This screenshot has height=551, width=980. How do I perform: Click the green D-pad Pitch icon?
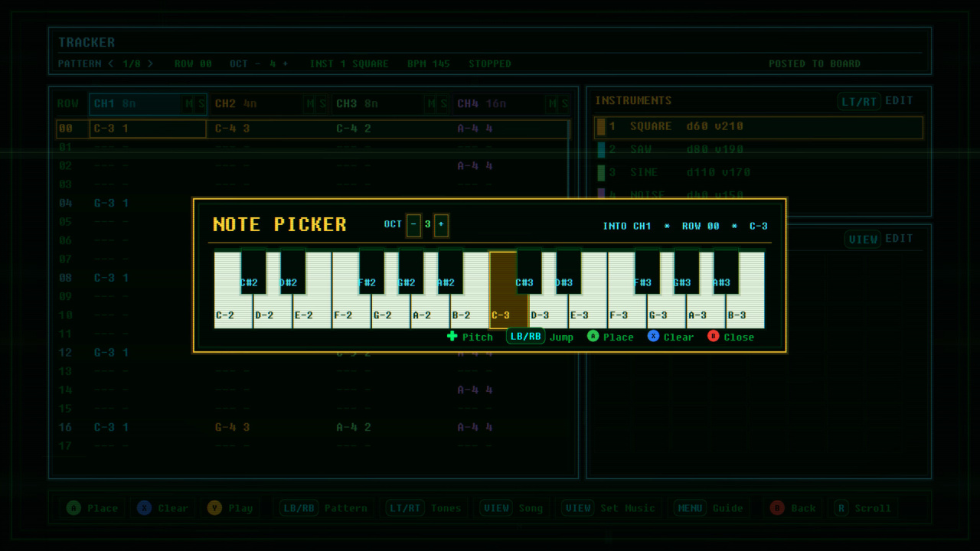pos(452,336)
